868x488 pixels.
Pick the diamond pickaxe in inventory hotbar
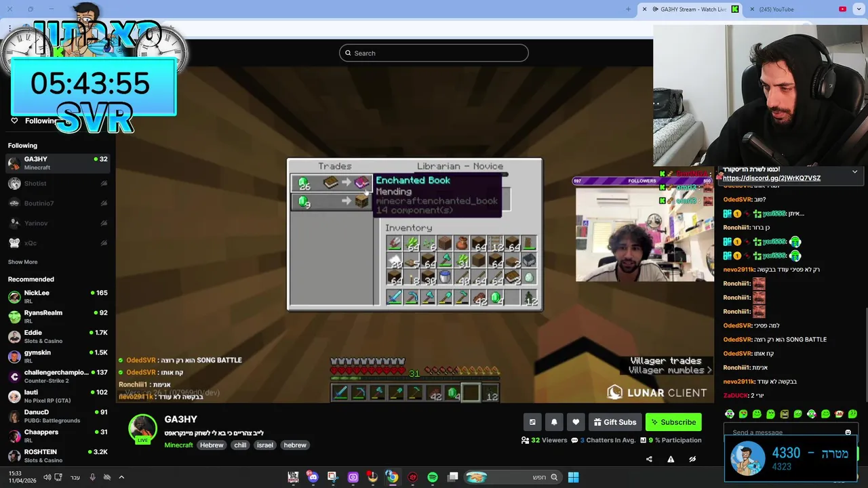412,298
